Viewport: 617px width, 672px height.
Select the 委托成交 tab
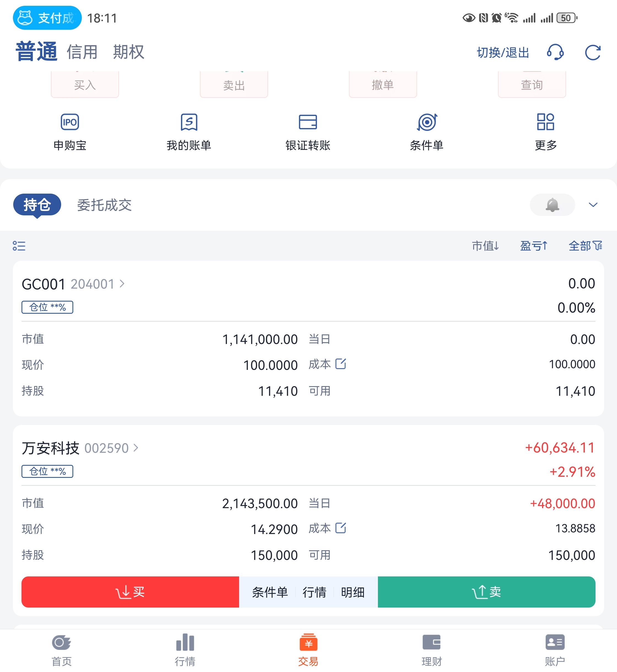click(x=104, y=205)
